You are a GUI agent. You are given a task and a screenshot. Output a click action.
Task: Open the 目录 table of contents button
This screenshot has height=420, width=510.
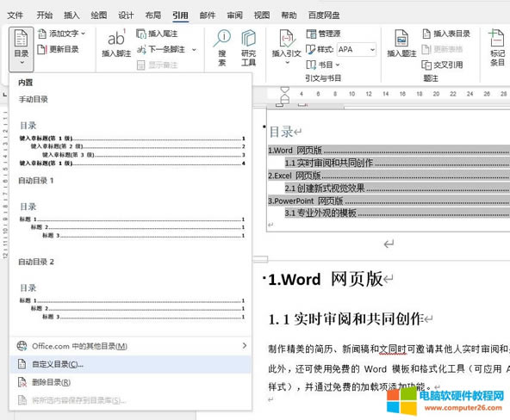click(x=22, y=49)
